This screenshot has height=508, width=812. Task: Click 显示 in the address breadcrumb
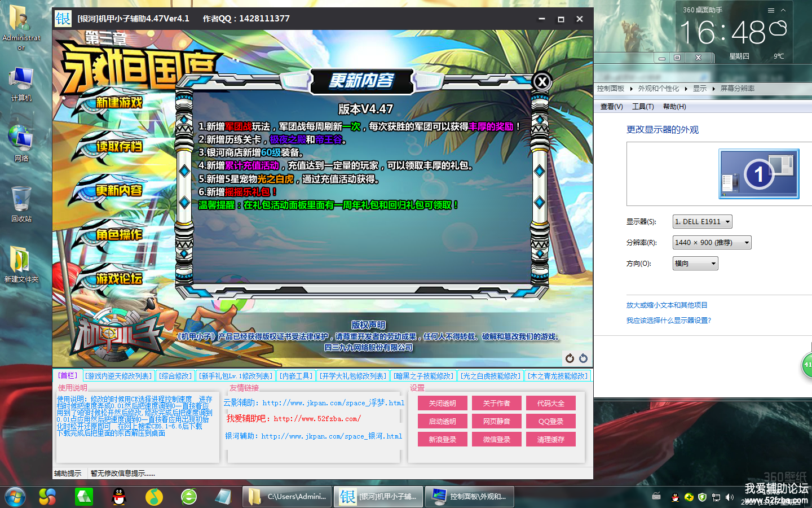[700, 89]
